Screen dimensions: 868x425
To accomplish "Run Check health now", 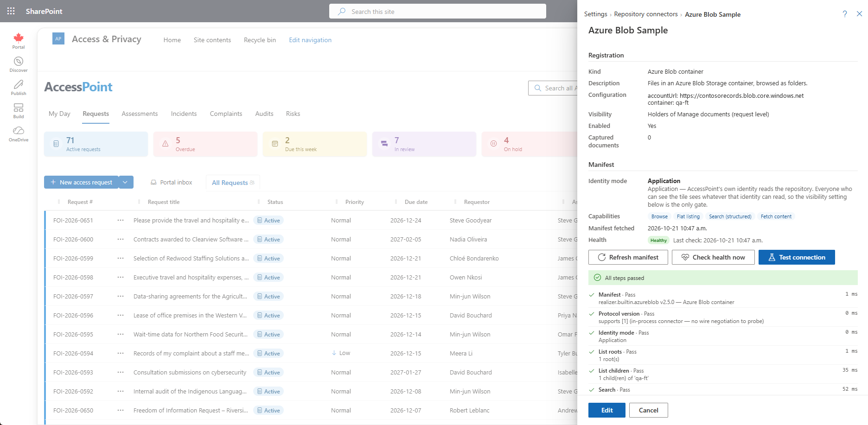I will 713,257.
